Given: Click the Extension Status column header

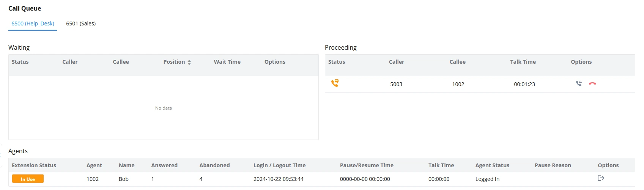Looking at the screenshot, I should [34, 165].
